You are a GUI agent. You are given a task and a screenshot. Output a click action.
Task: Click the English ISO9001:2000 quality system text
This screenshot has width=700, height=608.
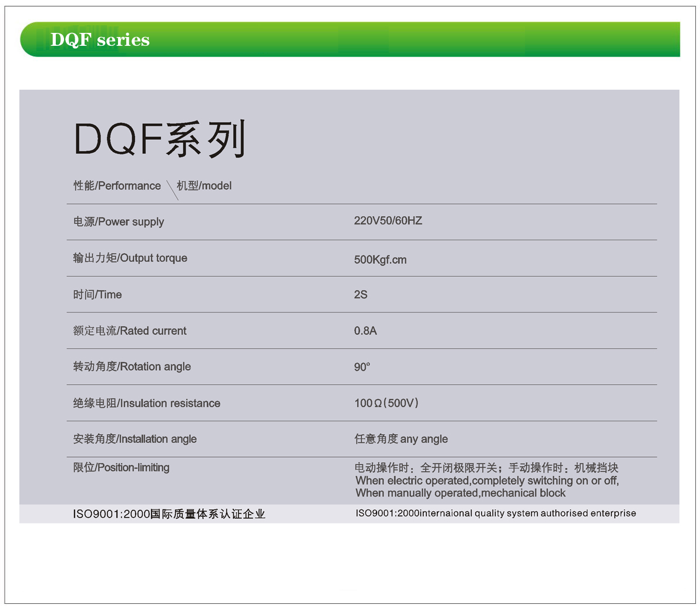click(496, 513)
